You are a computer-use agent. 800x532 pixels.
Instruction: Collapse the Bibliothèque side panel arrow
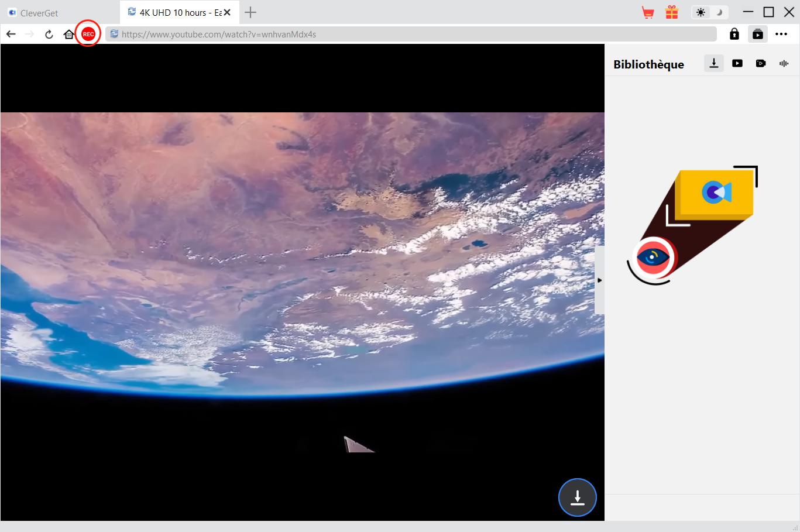pyautogui.click(x=599, y=280)
